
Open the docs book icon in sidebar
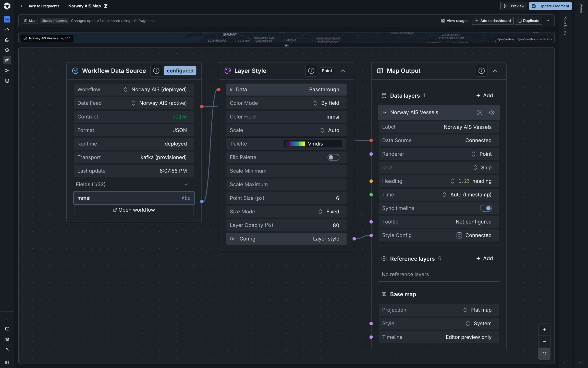tap(7, 329)
